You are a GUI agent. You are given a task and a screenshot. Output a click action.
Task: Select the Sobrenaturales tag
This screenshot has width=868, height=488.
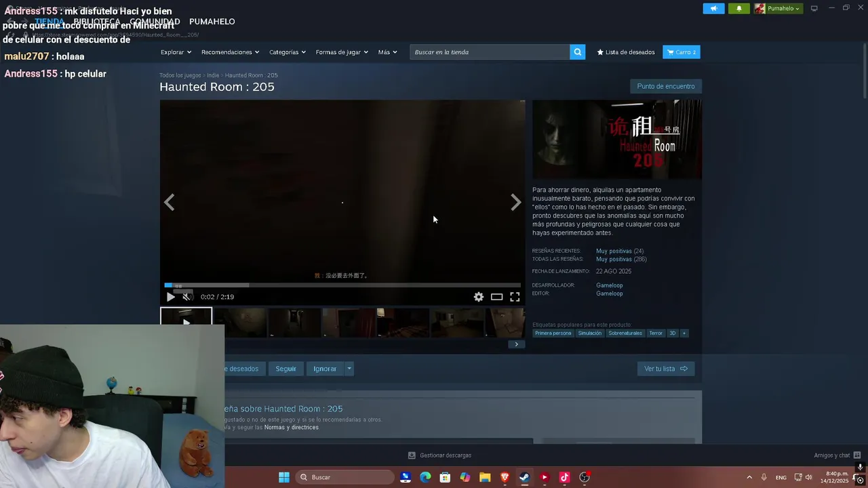[x=625, y=333]
